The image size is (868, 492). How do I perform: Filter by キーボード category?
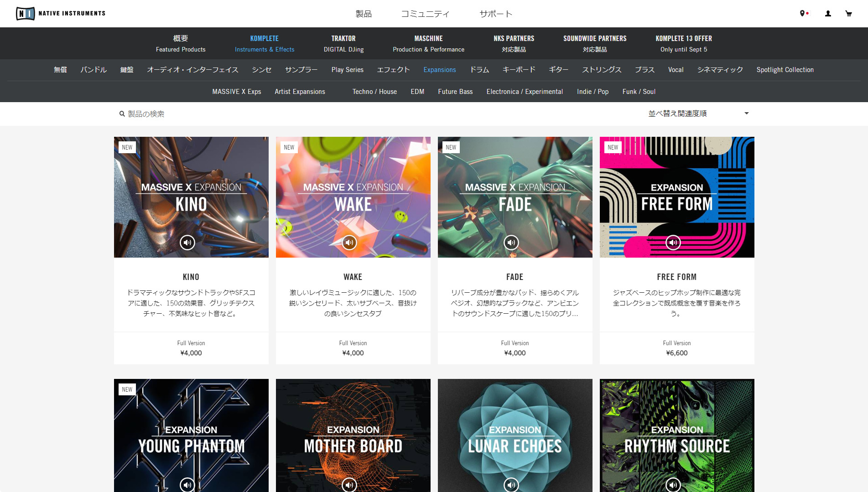click(519, 70)
